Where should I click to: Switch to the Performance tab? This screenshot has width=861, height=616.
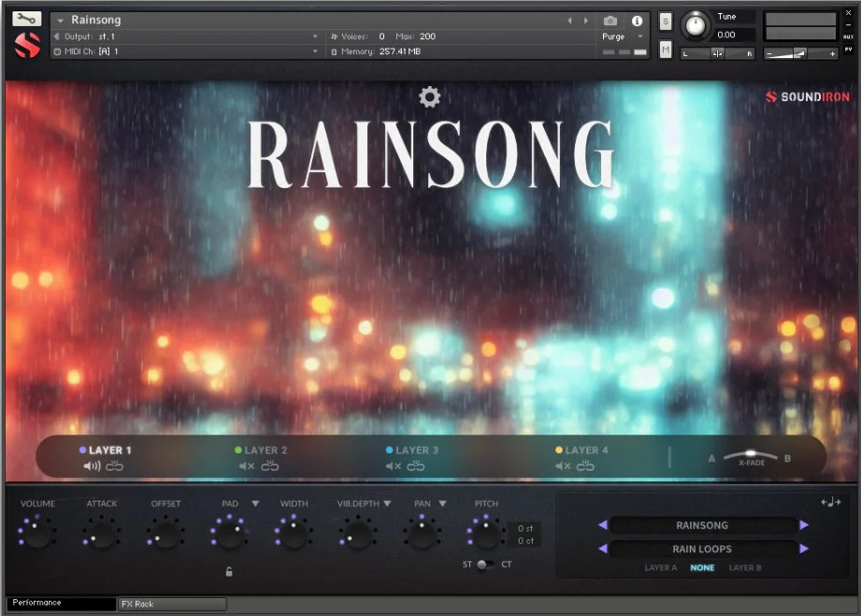[61, 603]
